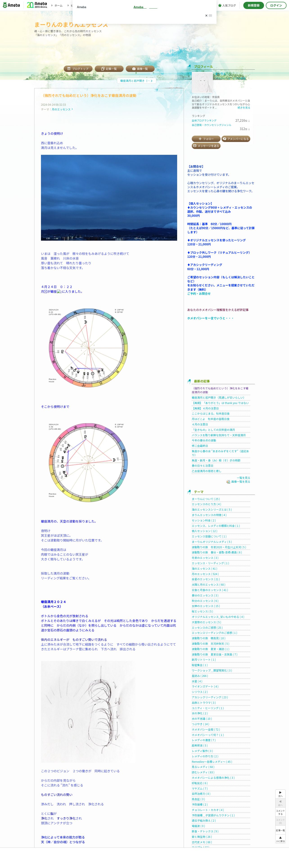Image resolution: width=289 pixels, height=868 pixels.
Task: Open ご予約・お問合せ link
Action: (199, 294)
